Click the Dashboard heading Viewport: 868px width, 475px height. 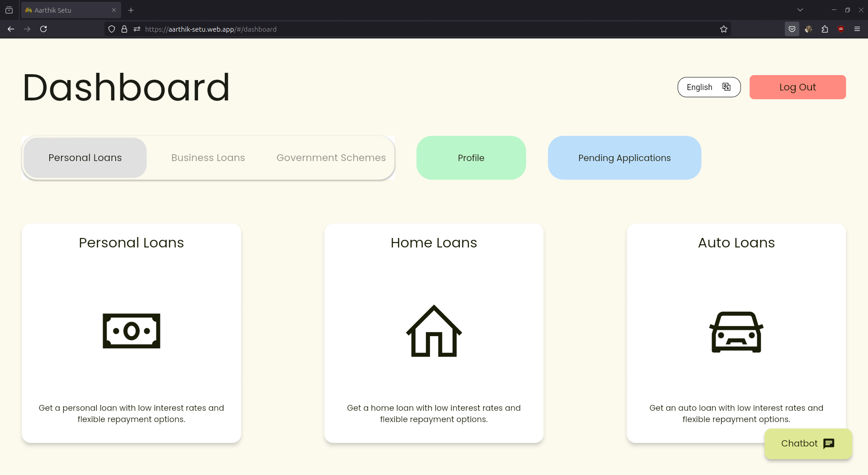tap(126, 87)
